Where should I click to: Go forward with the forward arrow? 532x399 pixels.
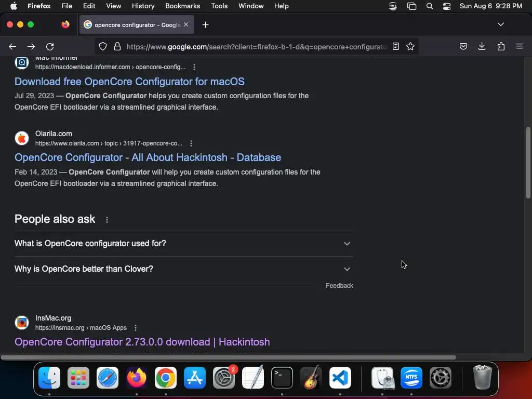click(x=31, y=46)
